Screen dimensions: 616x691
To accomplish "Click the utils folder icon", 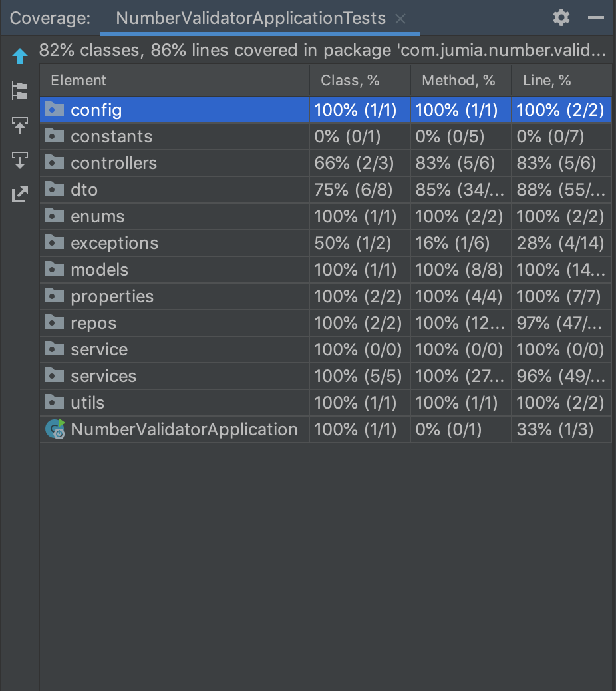I will coord(55,401).
